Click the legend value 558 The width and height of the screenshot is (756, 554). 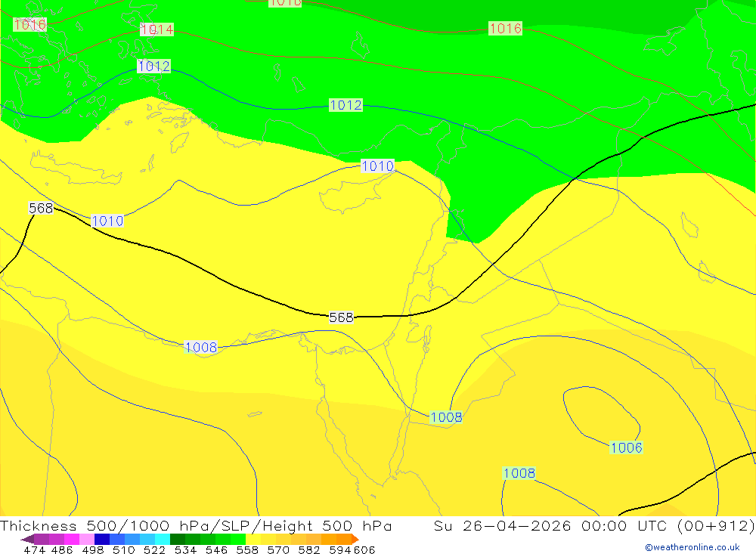[247, 549]
